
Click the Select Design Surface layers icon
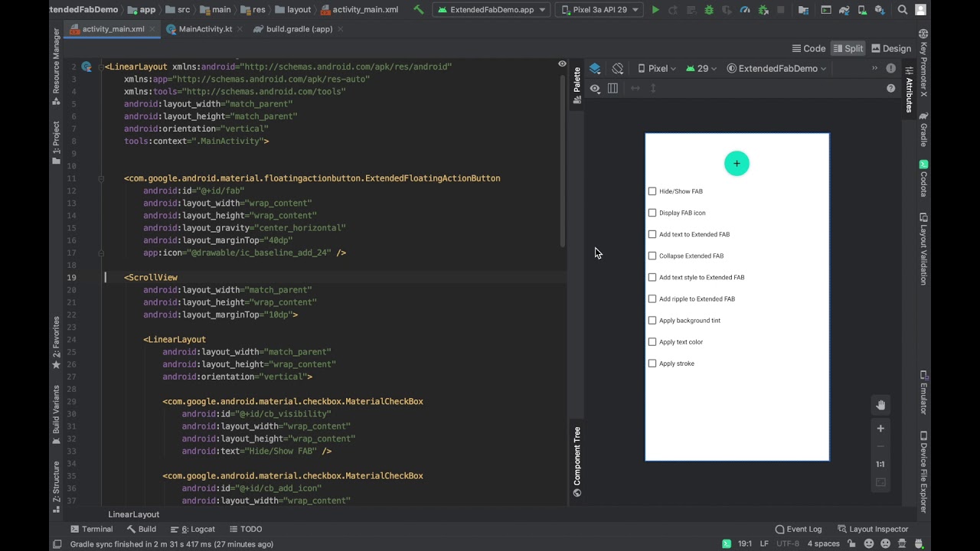point(595,68)
